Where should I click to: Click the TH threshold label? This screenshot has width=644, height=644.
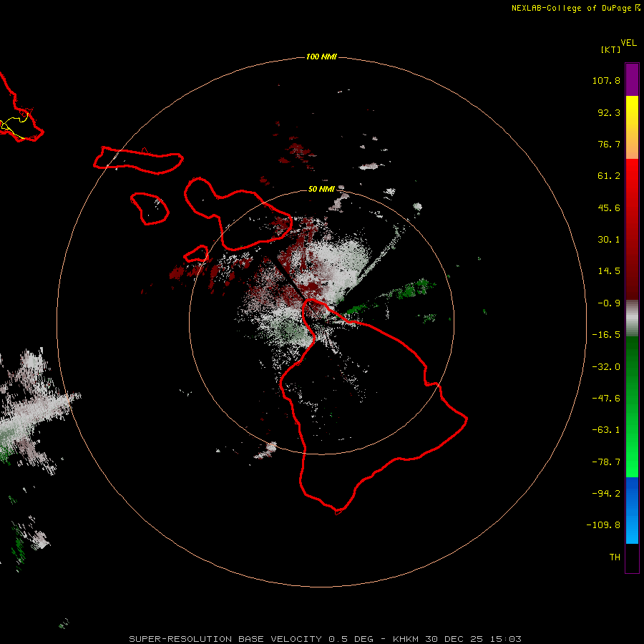pyautogui.click(x=615, y=557)
